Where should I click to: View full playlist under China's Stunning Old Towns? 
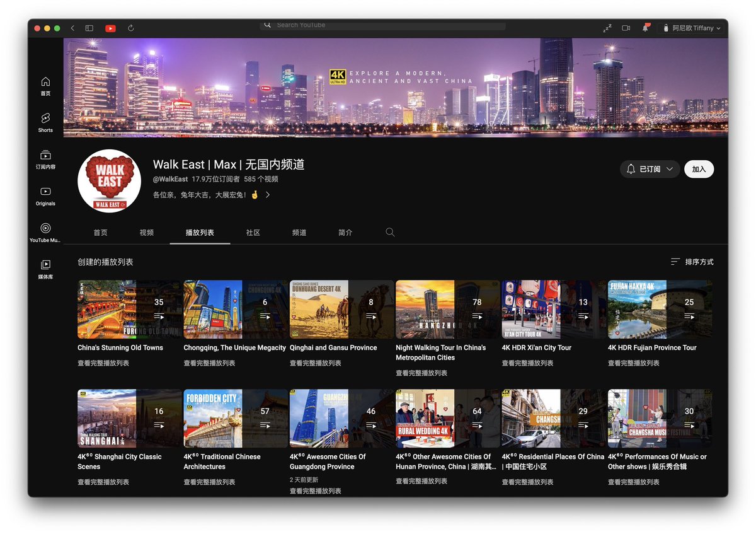(x=103, y=363)
